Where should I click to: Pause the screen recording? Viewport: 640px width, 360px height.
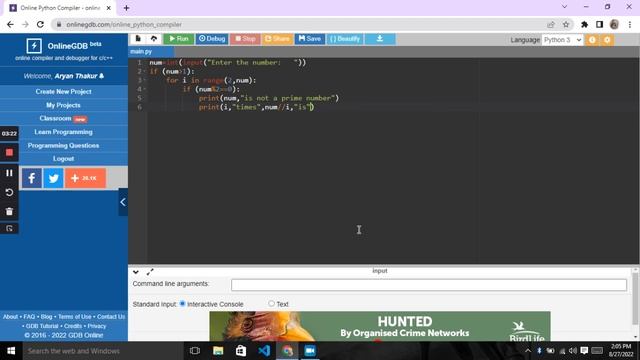tap(9, 173)
